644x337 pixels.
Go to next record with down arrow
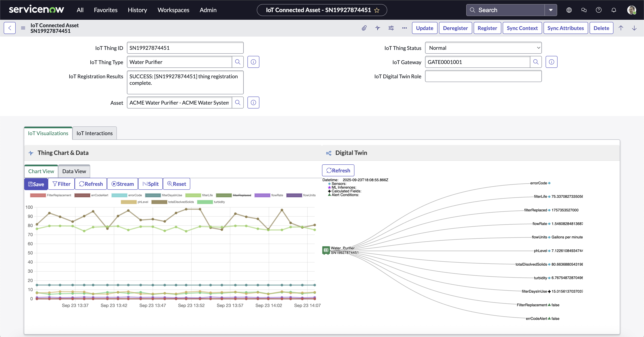634,28
